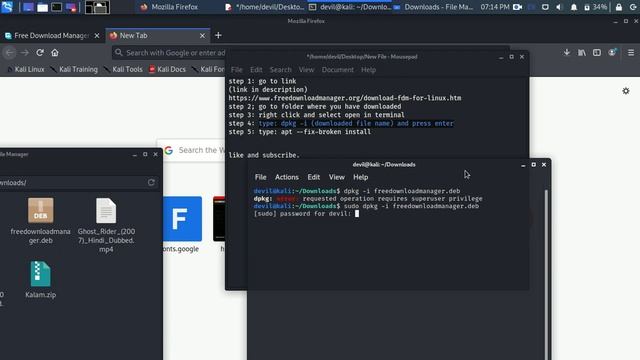This screenshot has height=360, width=640.
Task: Click the lock screen icon in panel
Action: [619, 7]
